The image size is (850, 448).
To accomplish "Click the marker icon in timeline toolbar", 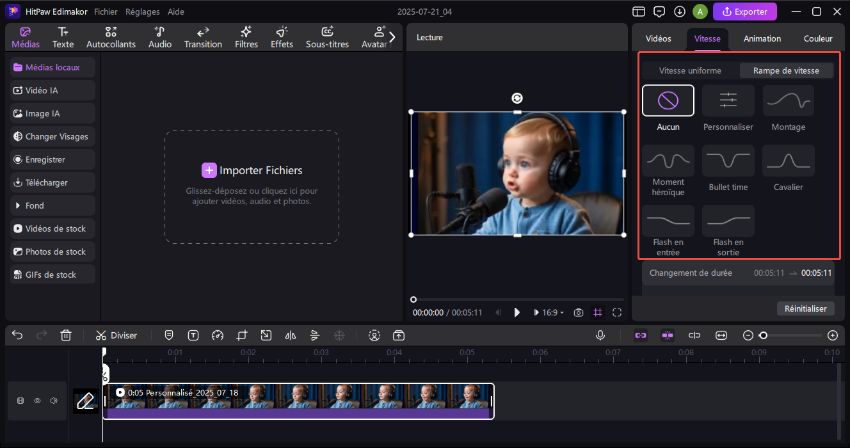I will 169,335.
